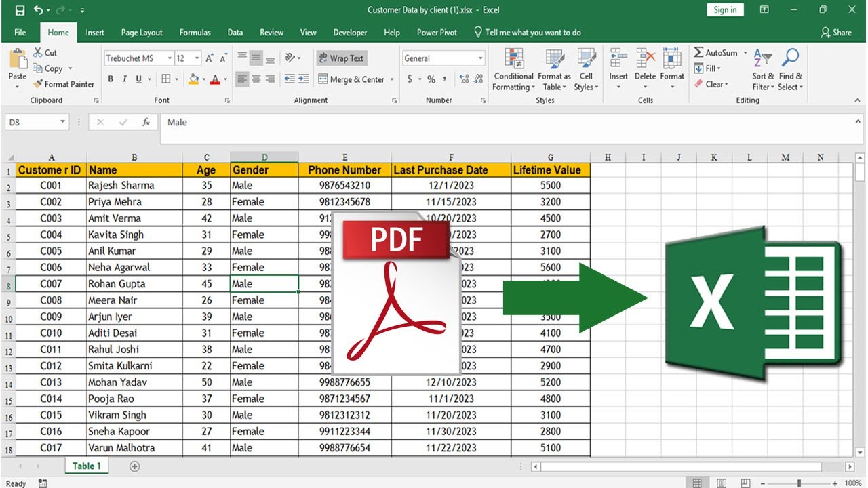Viewport: 868px width, 488px height.
Task: Center text horizontally
Action: coord(256,79)
